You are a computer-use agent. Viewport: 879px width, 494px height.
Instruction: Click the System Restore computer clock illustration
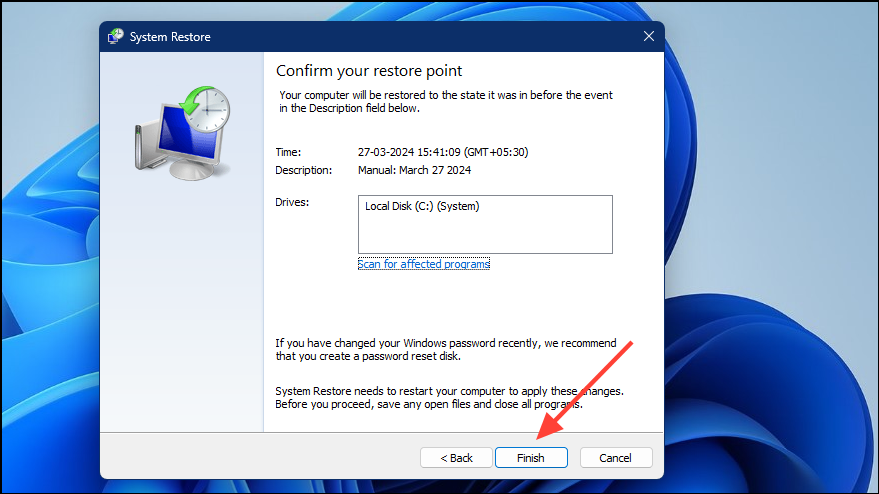182,133
